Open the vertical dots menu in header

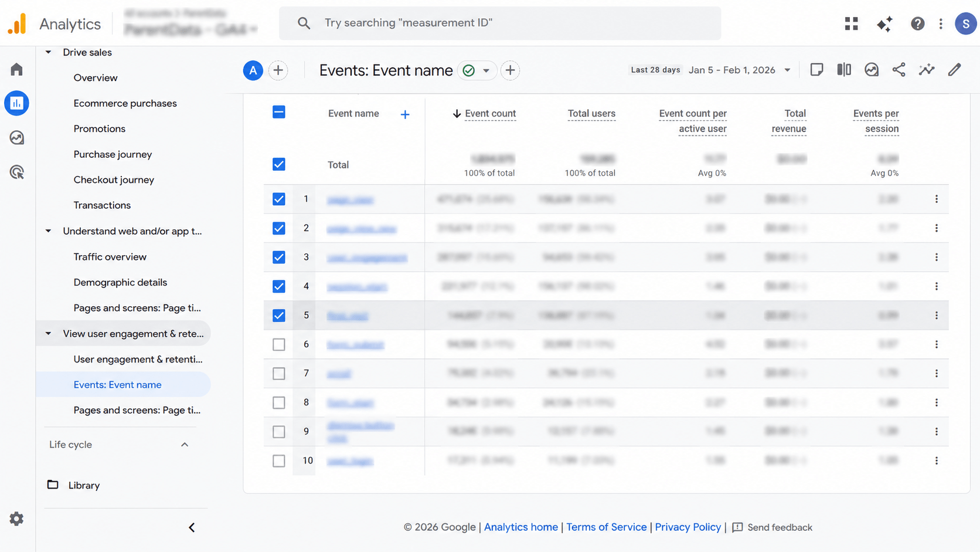click(941, 23)
